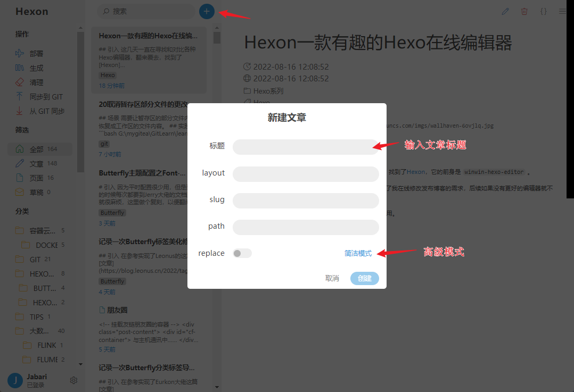Click the Jabari user avatar
The image size is (574, 392).
pos(15,380)
